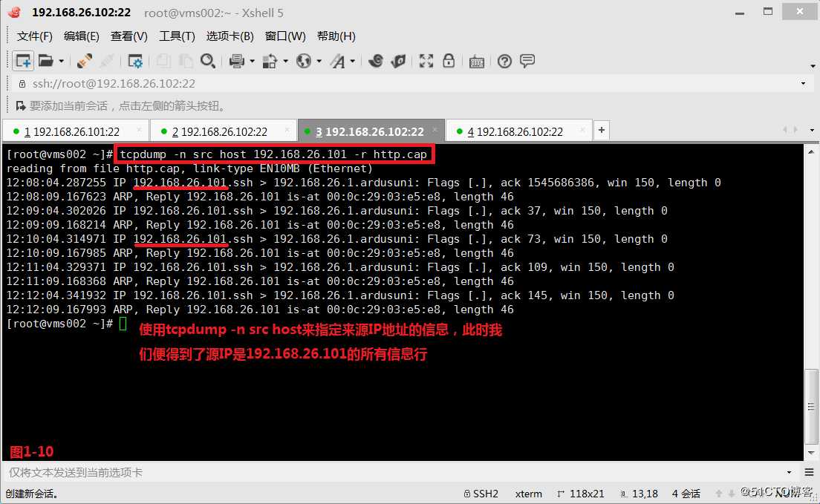Click the terminal prompt cursor line

[x=67, y=324]
